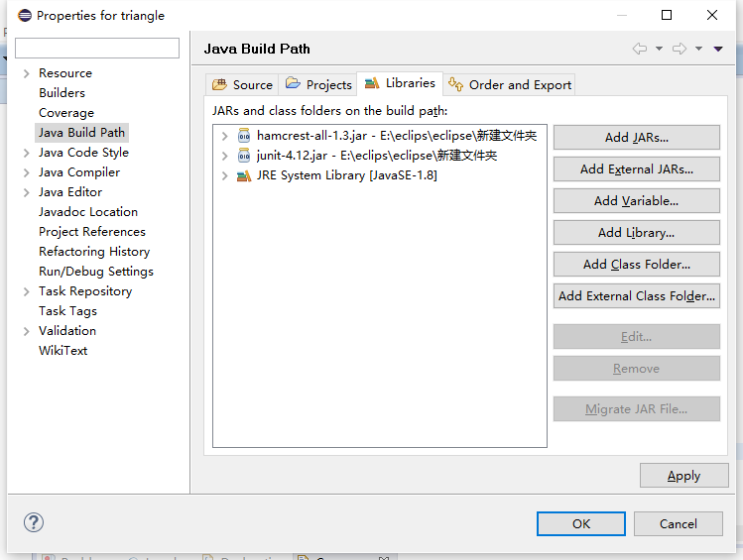The width and height of the screenshot is (743, 560).
Task: Click the Cancel button
Action: point(679,523)
